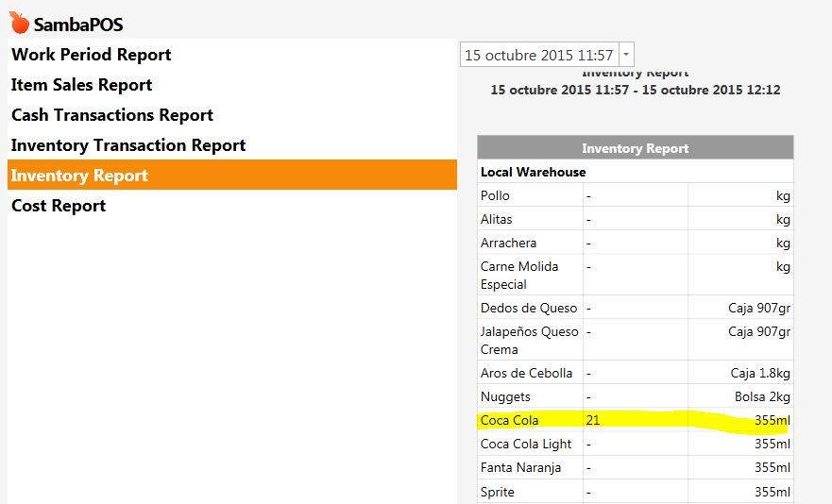This screenshot has width=832, height=504.
Task: Click the Carne Molida Especial 'kg' unit
Action: [x=783, y=267]
